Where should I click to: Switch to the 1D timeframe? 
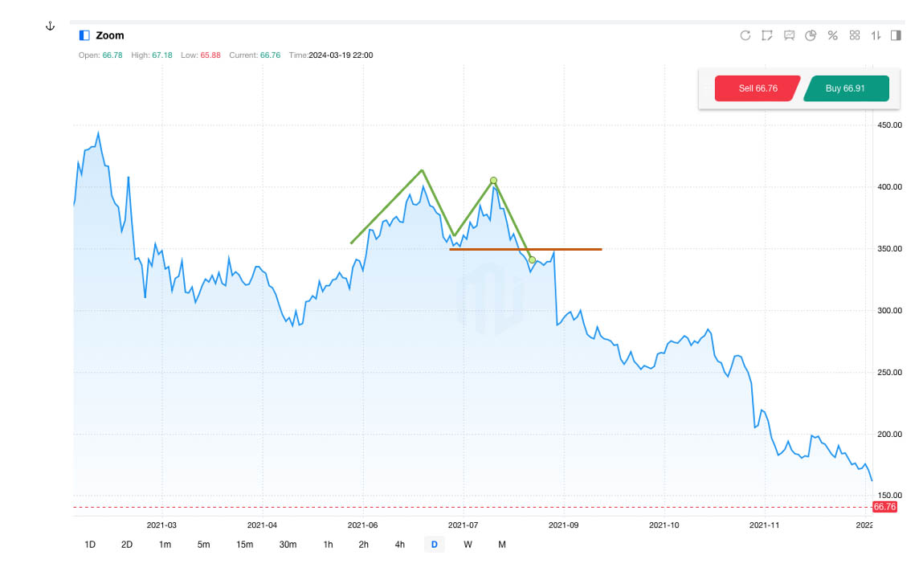(90, 545)
